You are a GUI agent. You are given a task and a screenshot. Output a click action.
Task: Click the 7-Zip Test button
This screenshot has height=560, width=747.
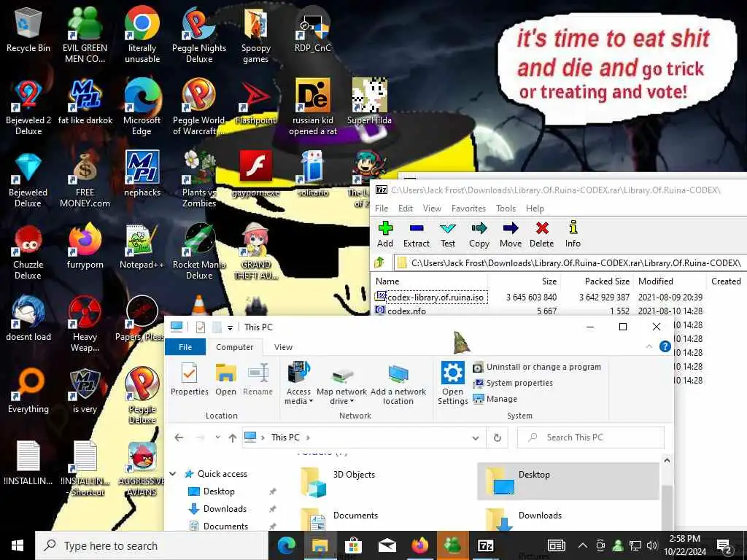point(448,235)
